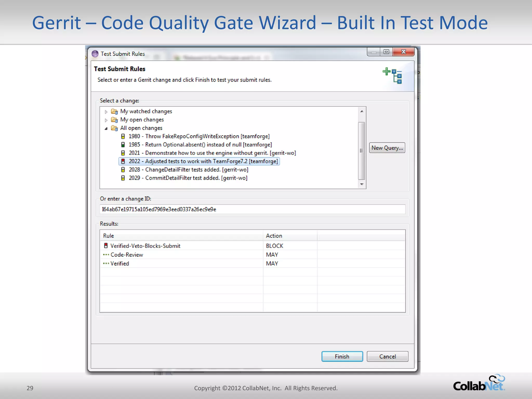The height and width of the screenshot is (399, 532).
Task: Click the Action column header
Action: click(x=290, y=236)
